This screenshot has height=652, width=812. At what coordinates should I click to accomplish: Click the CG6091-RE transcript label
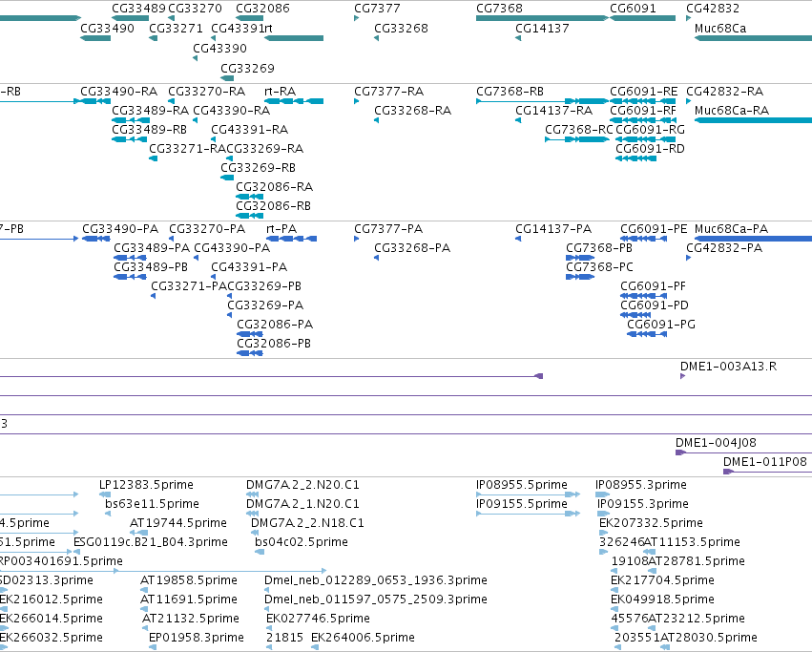click(644, 92)
